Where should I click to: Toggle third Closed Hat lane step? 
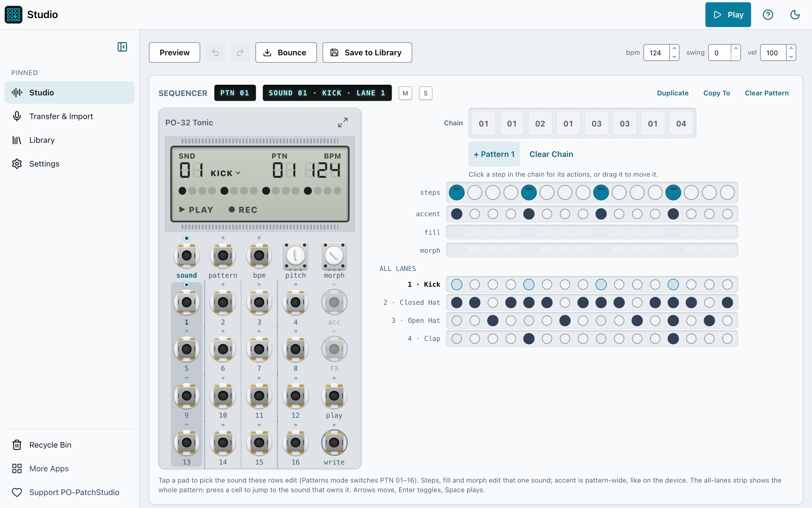[493, 302]
